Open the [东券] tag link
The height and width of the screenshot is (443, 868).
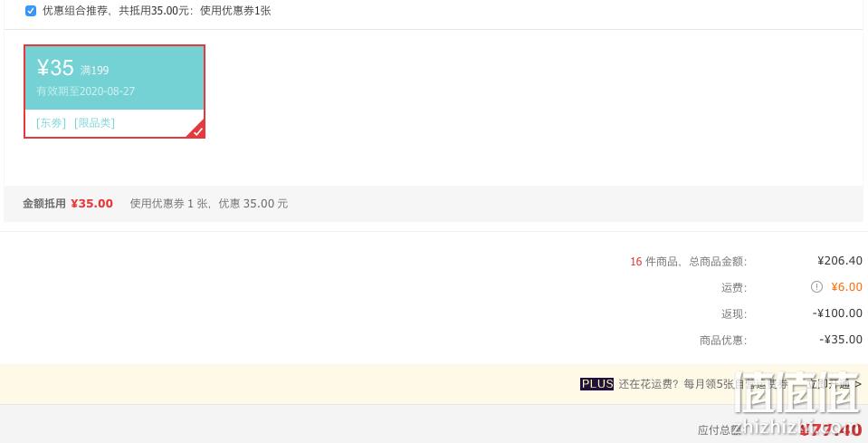51,123
